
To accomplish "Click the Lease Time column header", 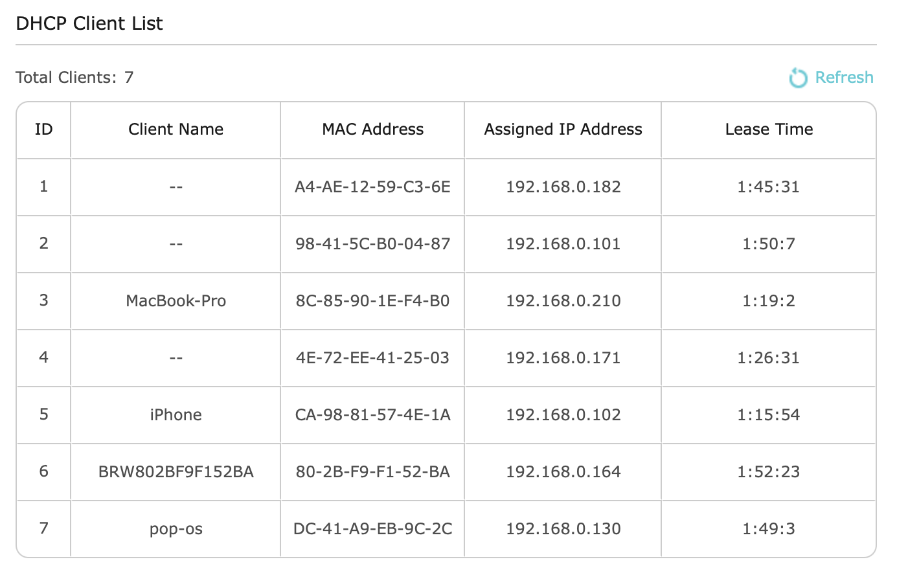I will pos(769,130).
